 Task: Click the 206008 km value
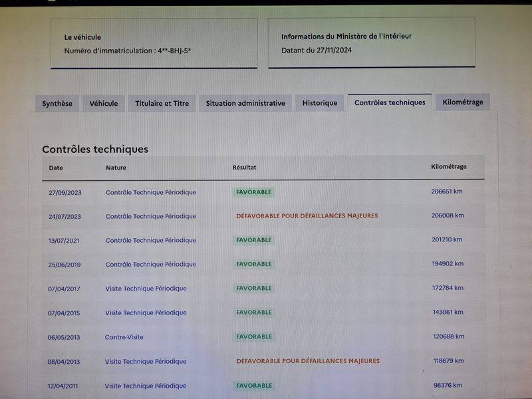click(x=448, y=215)
